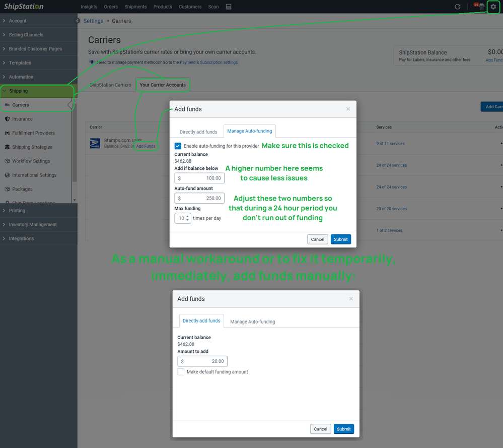Collapse the Shipping sidebar section
503x448 pixels.
tap(18, 91)
